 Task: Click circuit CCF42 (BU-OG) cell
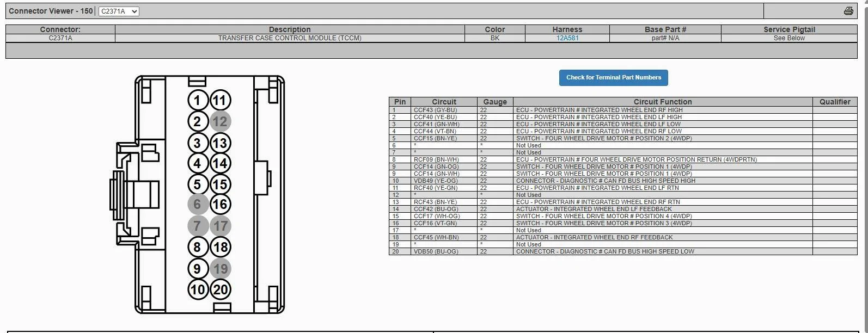(444, 209)
